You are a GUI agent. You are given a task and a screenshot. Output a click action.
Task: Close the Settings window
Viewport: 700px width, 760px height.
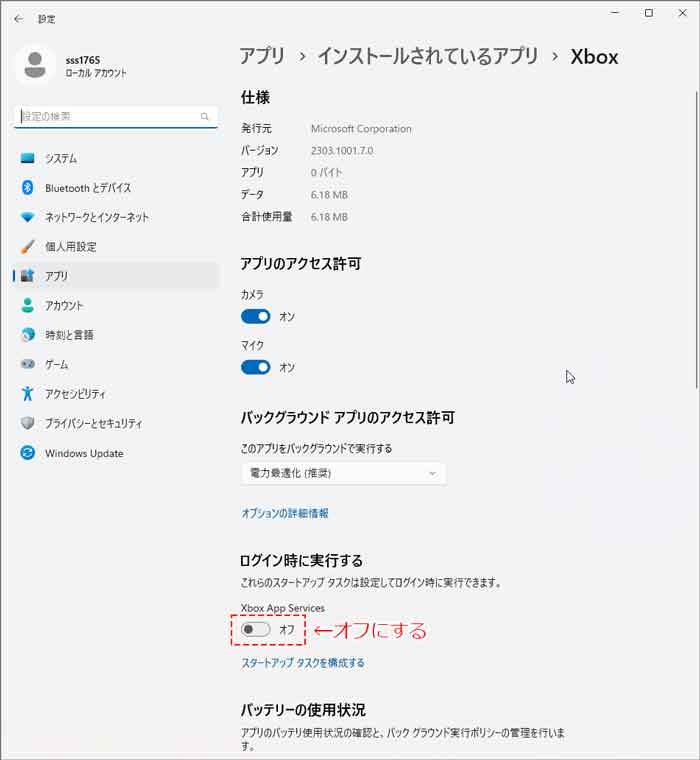(x=683, y=13)
